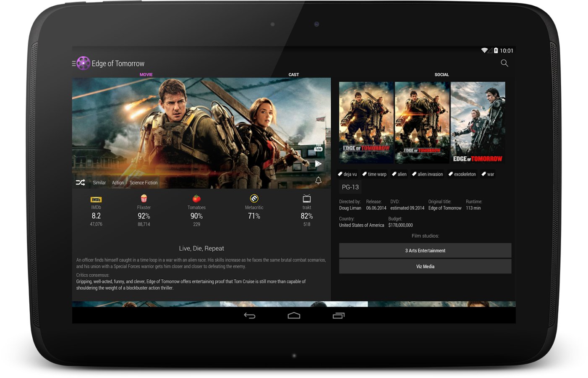Tap the alien keyword tag
The width and height of the screenshot is (588, 378).
(x=399, y=174)
